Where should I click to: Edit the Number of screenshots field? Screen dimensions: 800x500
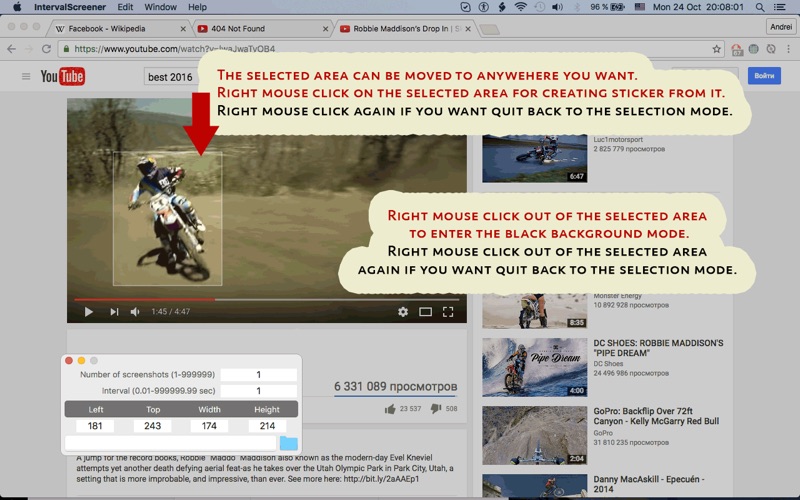click(x=259, y=374)
